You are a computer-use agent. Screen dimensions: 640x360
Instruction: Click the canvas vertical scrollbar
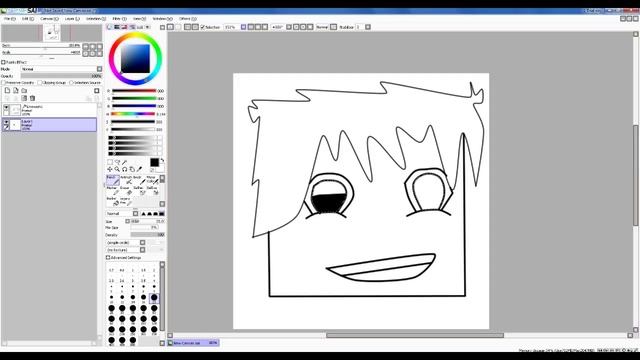(636, 175)
